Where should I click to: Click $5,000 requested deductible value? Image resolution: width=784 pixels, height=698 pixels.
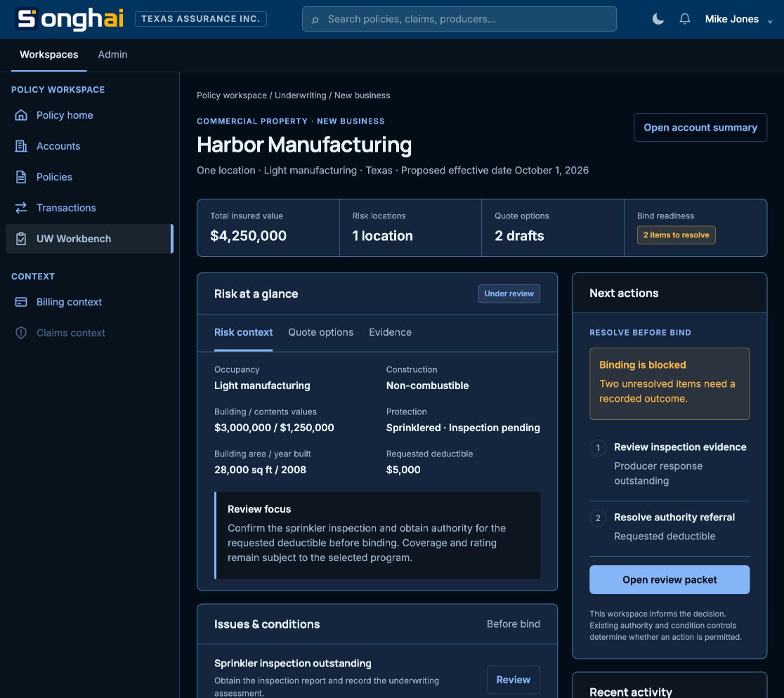[403, 470]
